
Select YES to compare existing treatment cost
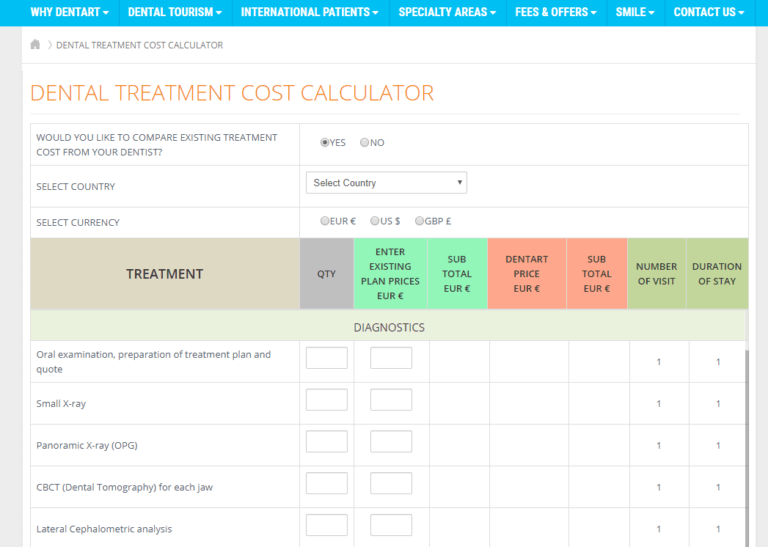[325, 143]
